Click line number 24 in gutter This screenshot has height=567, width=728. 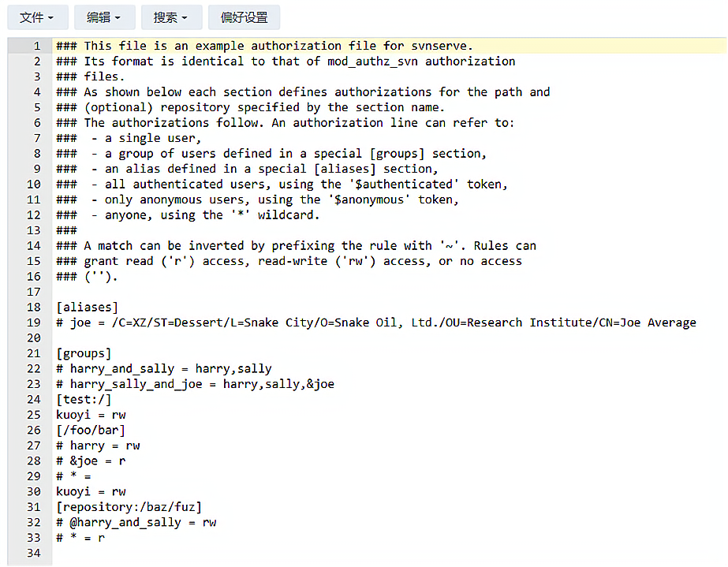point(34,399)
